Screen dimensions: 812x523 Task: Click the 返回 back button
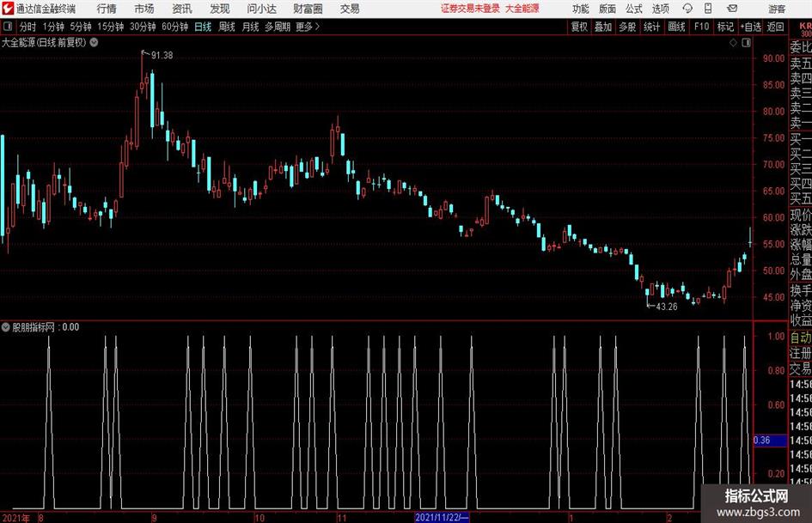coord(775,27)
